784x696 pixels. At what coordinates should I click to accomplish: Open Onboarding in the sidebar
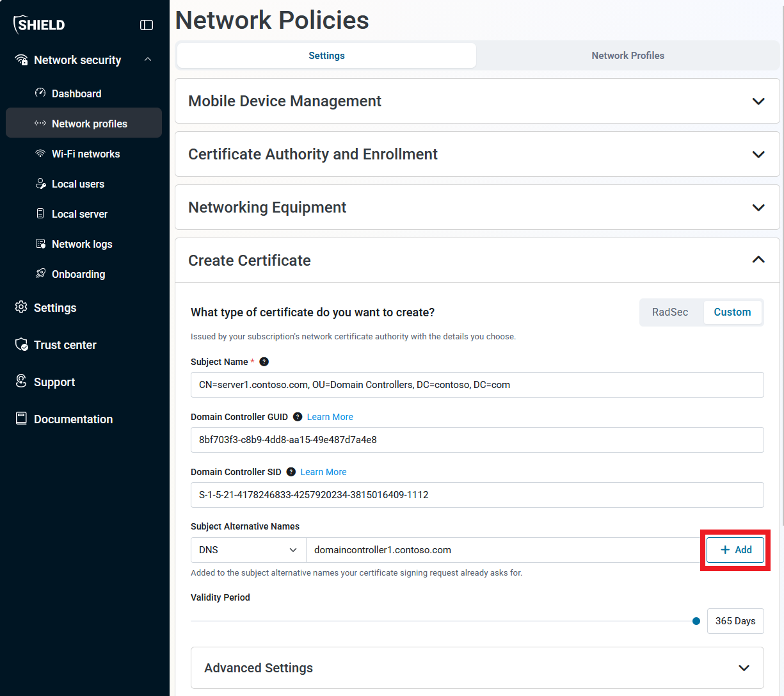pos(84,274)
